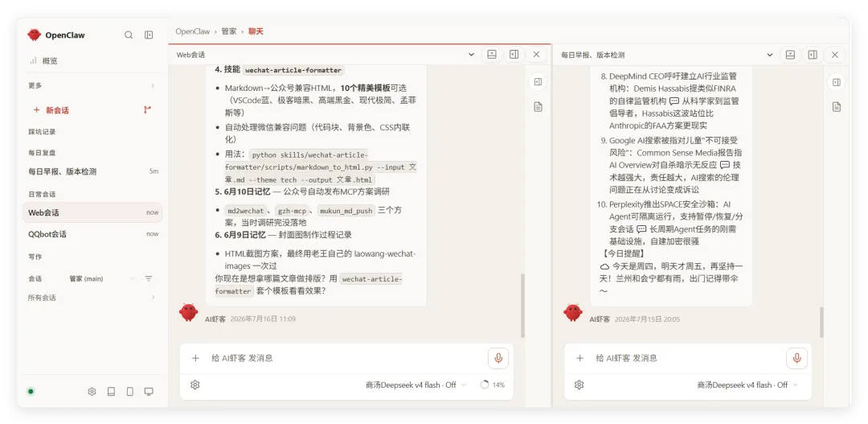868x424 pixels.
Task: Click the filter icon next to 管家 (main)
Action: click(149, 279)
